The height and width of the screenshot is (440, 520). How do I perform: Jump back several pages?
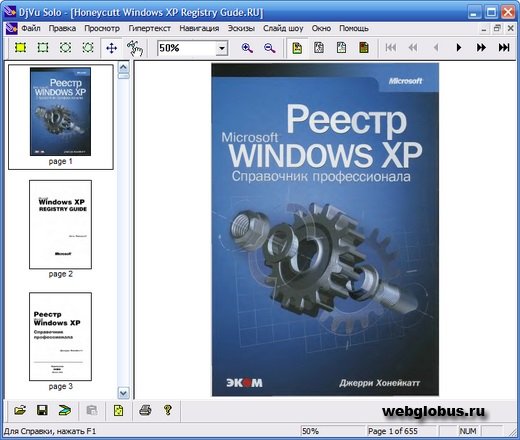[413, 48]
